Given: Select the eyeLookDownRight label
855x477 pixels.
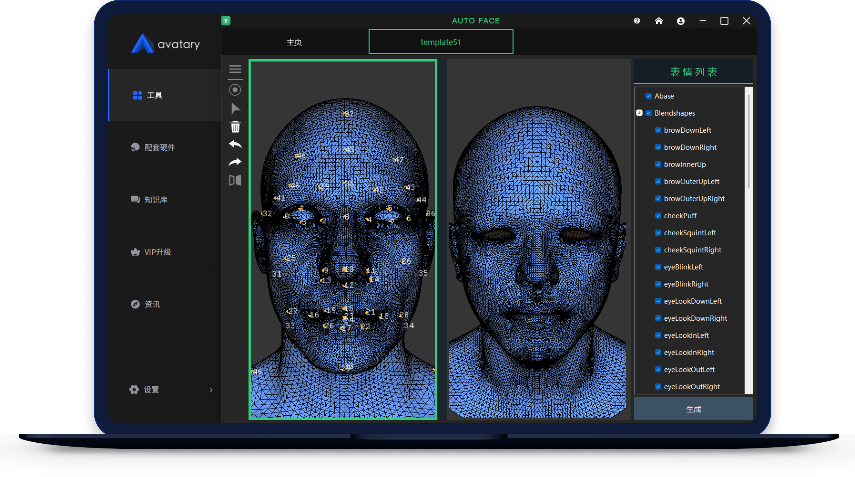Looking at the screenshot, I should pos(695,318).
